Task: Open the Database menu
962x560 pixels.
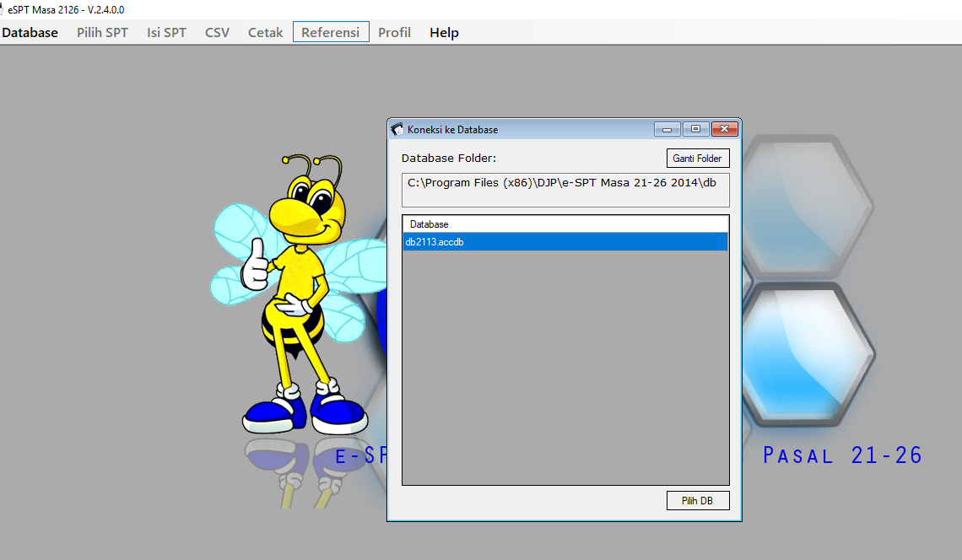Action: [x=30, y=33]
